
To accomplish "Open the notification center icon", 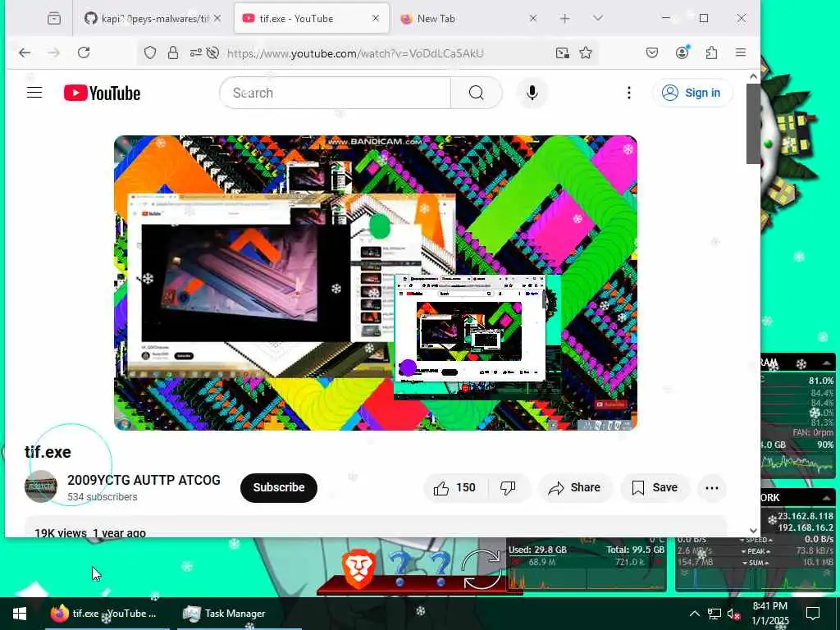I will [x=813, y=614].
